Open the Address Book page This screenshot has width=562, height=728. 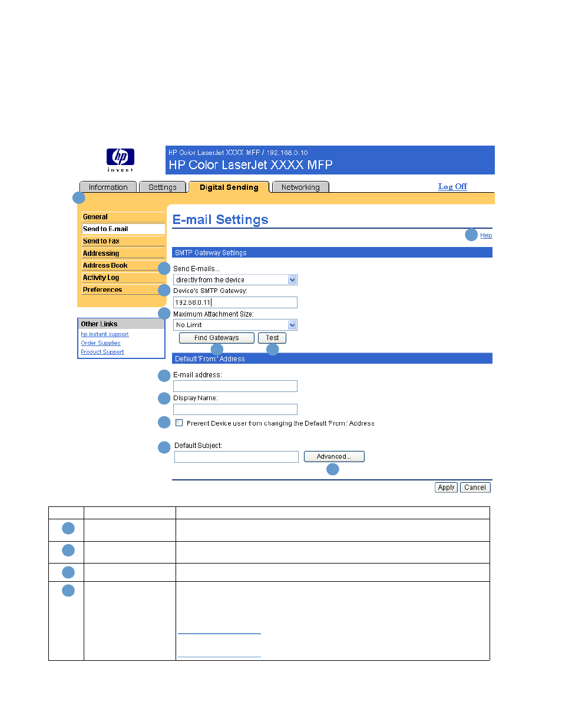(x=123, y=265)
